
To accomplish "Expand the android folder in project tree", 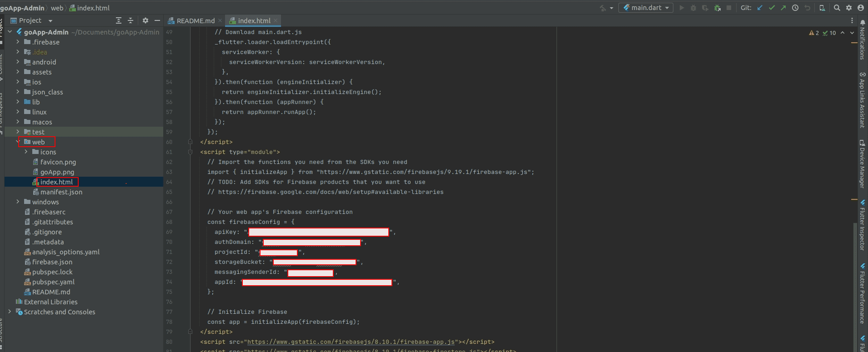I will (18, 62).
